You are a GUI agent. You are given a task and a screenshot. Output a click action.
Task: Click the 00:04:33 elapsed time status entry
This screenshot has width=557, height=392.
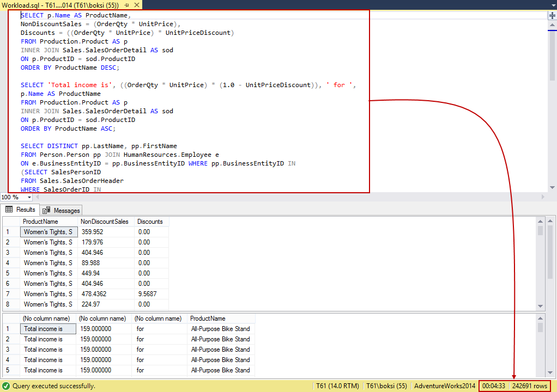click(x=494, y=386)
